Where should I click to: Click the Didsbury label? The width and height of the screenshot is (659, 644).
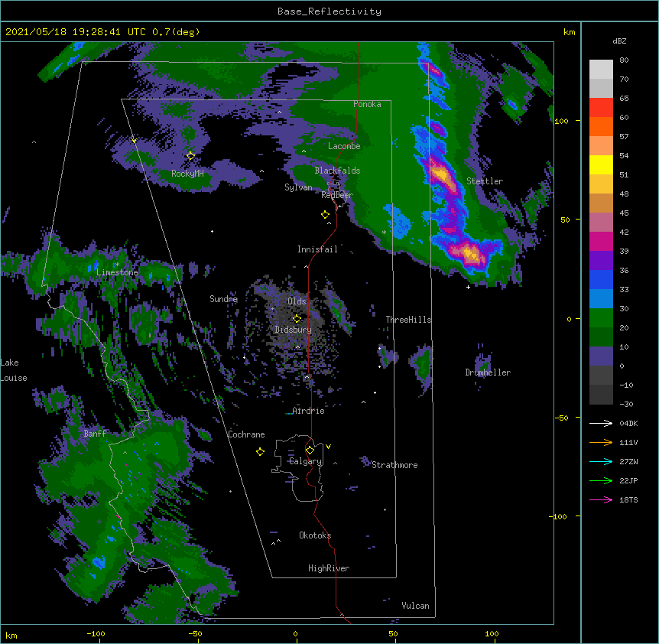pyautogui.click(x=294, y=330)
